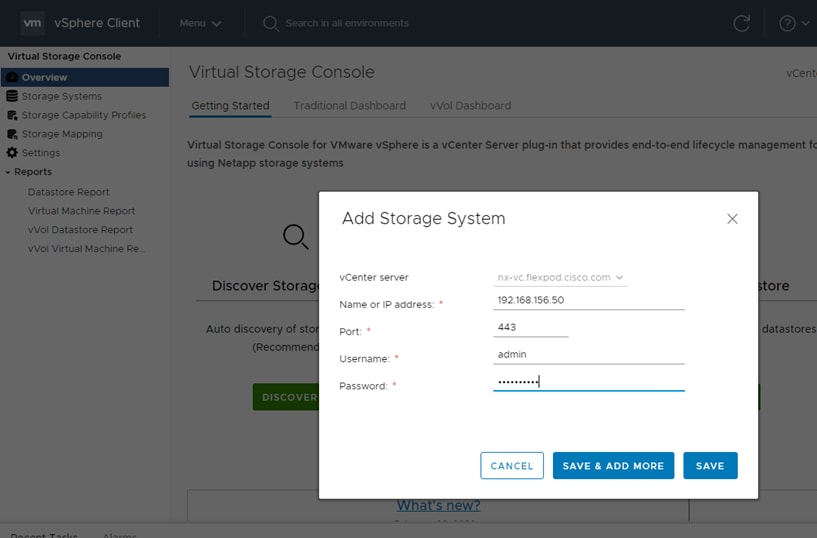Viewport: 817px width, 538px height.
Task: Click the SAVE & ADD MORE button
Action: [x=613, y=466]
